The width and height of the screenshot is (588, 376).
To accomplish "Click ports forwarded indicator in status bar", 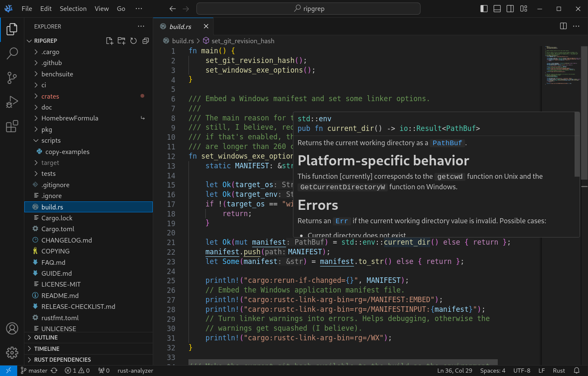I will 104,371.
